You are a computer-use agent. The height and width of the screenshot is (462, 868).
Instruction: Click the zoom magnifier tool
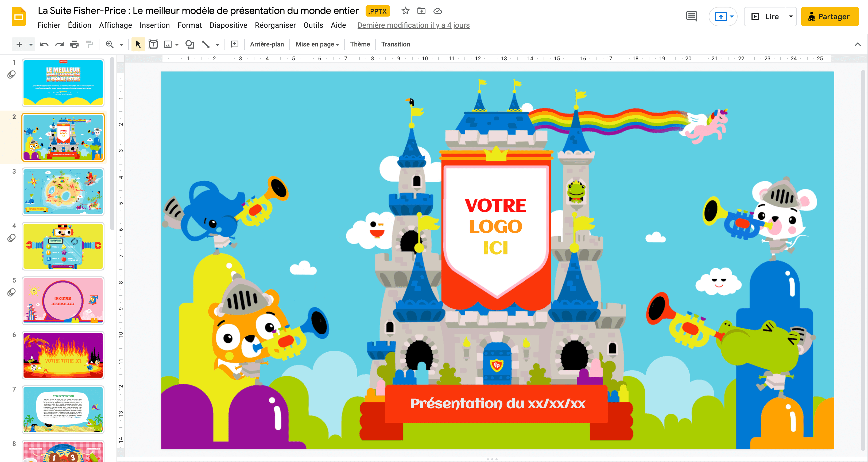pyautogui.click(x=110, y=44)
